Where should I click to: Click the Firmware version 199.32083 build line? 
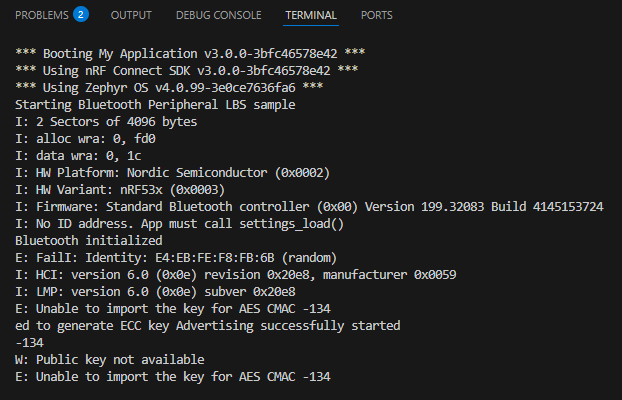tap(309, 207)
